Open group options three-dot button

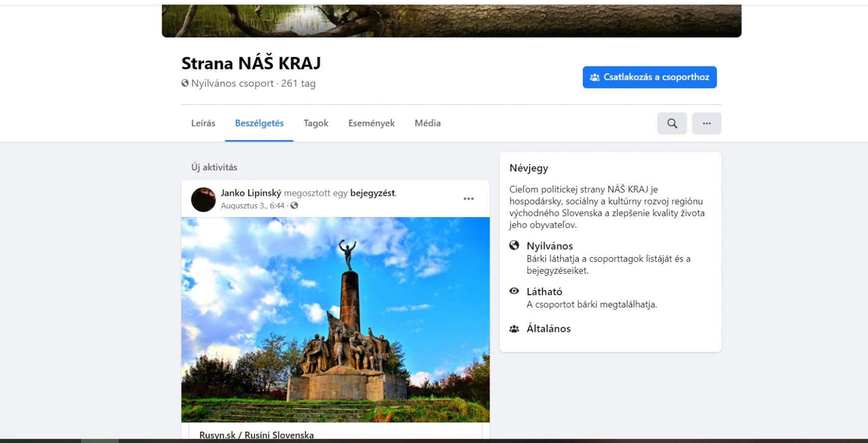[x=706, y=123]
